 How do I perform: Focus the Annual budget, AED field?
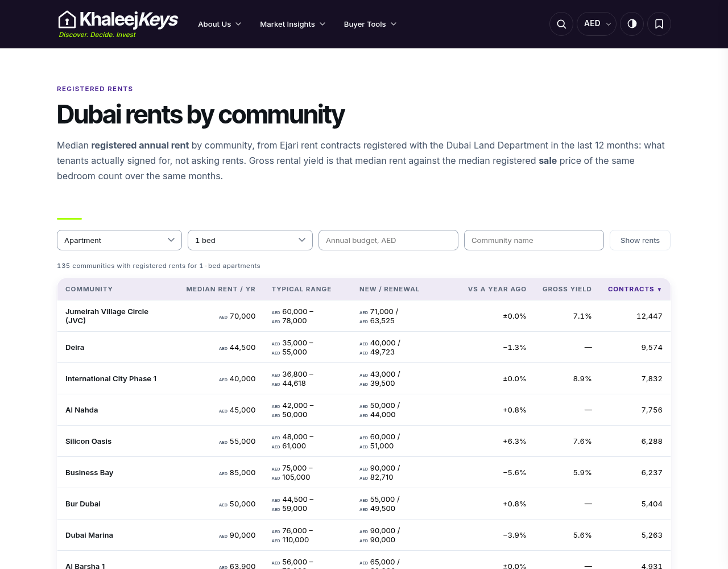point(388,240)
